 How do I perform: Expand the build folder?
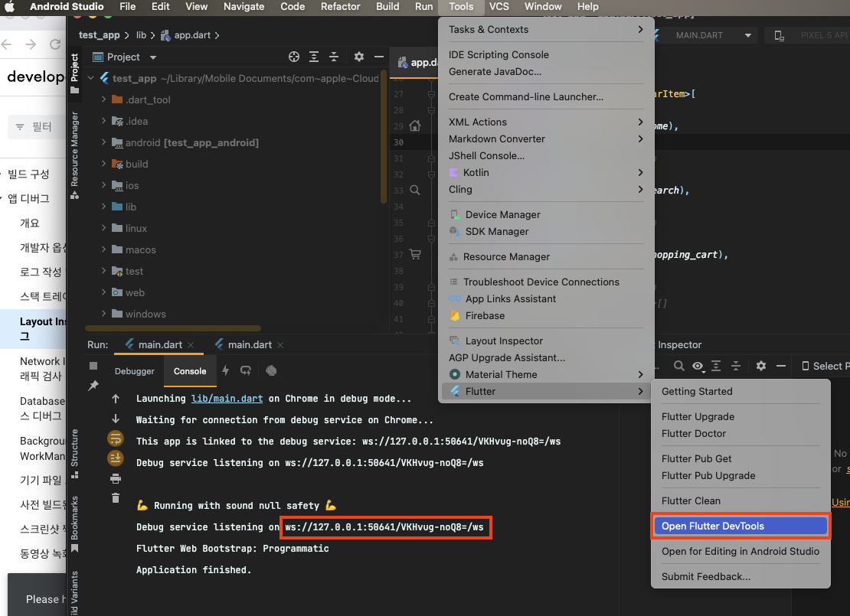click(x=103, y=164)
